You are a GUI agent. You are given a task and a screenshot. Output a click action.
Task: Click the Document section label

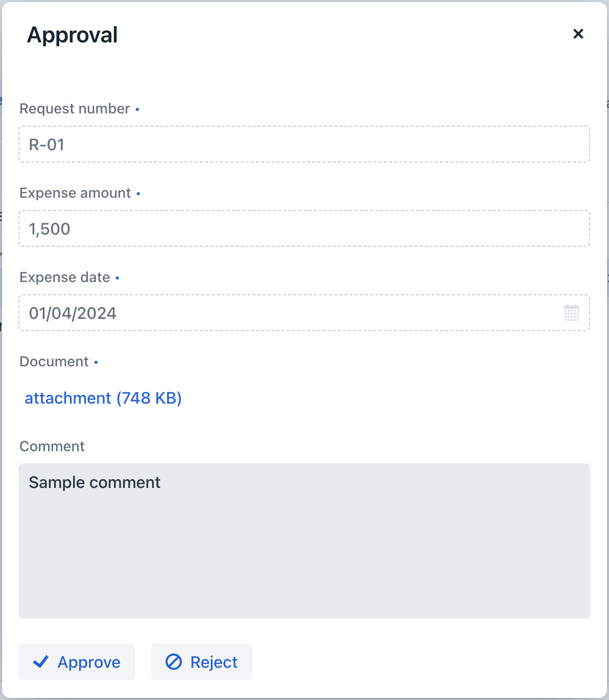pyautogui.click(x=54, y=361)
